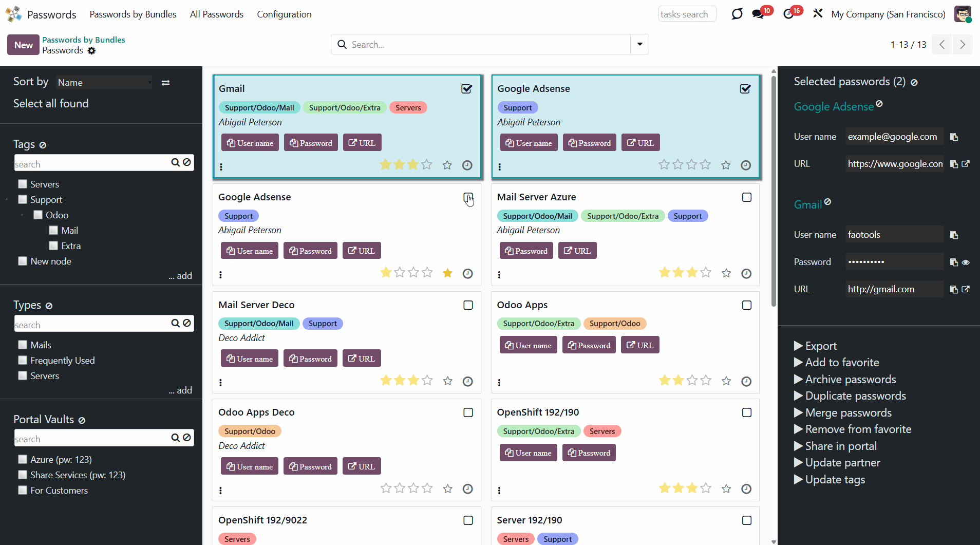Screen dimensions: 980x545
Task: Open the Google Adsense URL external link icon
Action: [966, 164]
